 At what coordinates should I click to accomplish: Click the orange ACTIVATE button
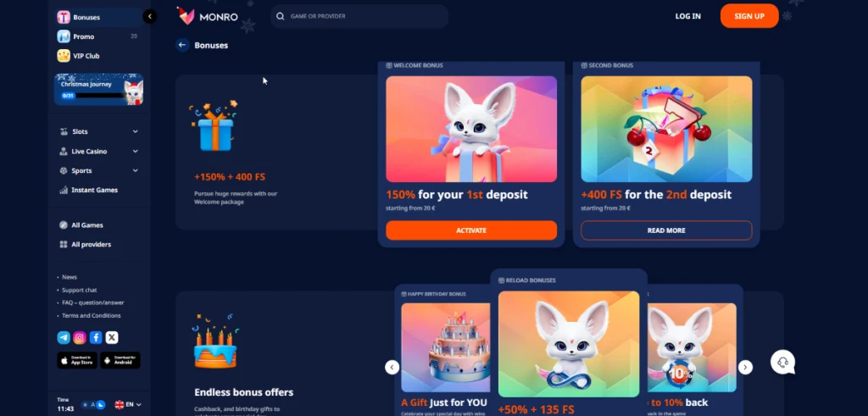471,230
